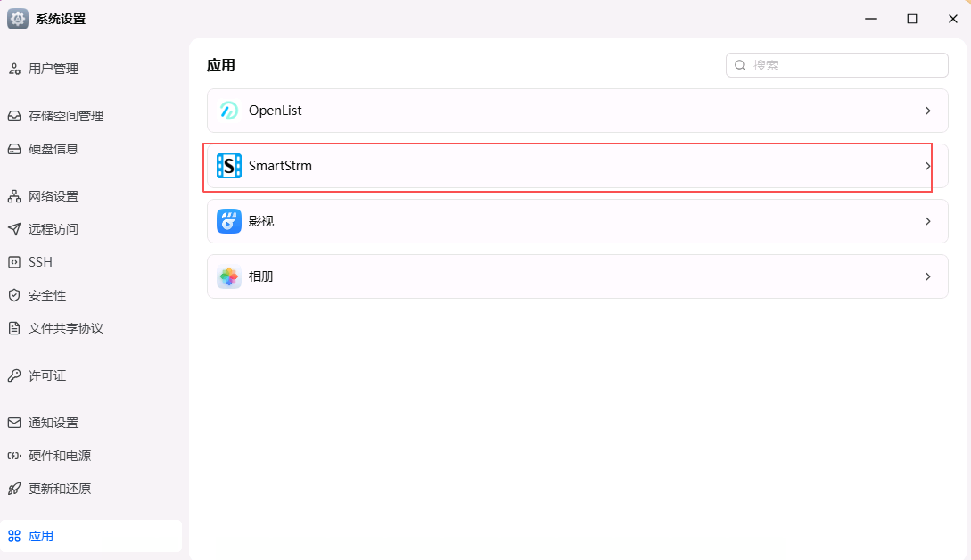
Task: Click the 相册 app icon
Action: point(229,276)
